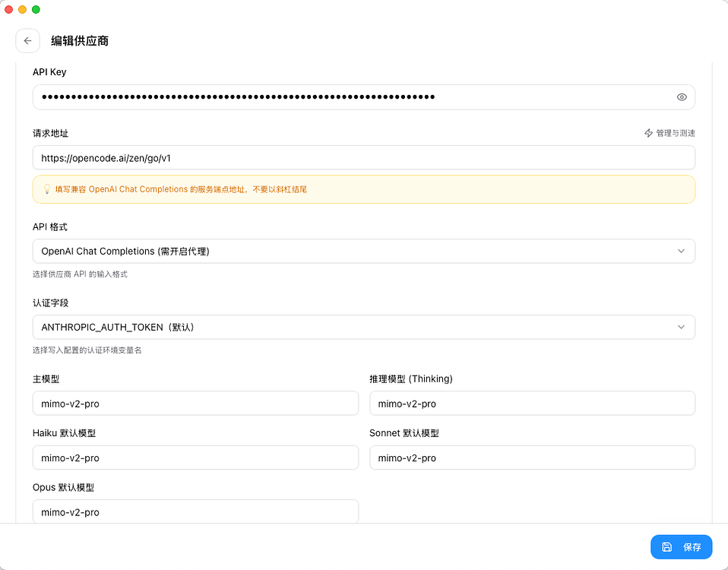
Task: Edit the Opus 默认模型 field
Action: pos(195,511)
